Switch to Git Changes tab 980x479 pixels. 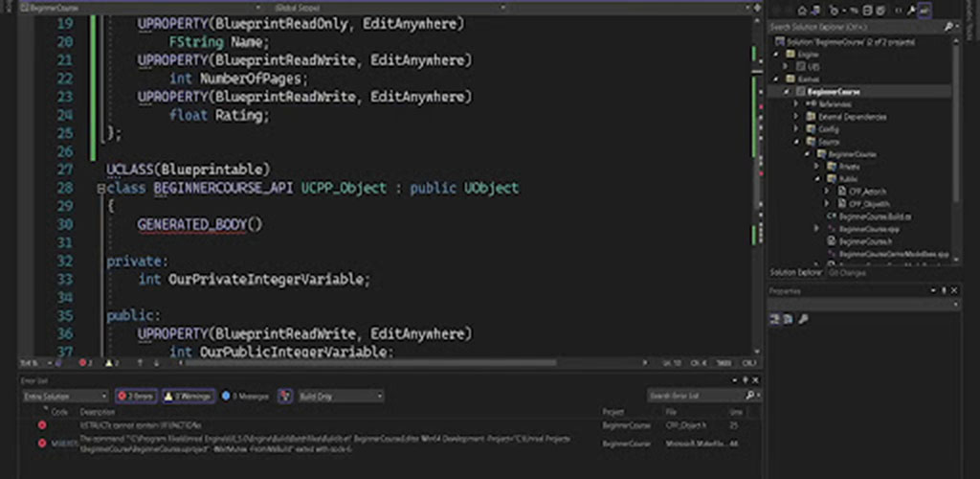click(847, 273)
